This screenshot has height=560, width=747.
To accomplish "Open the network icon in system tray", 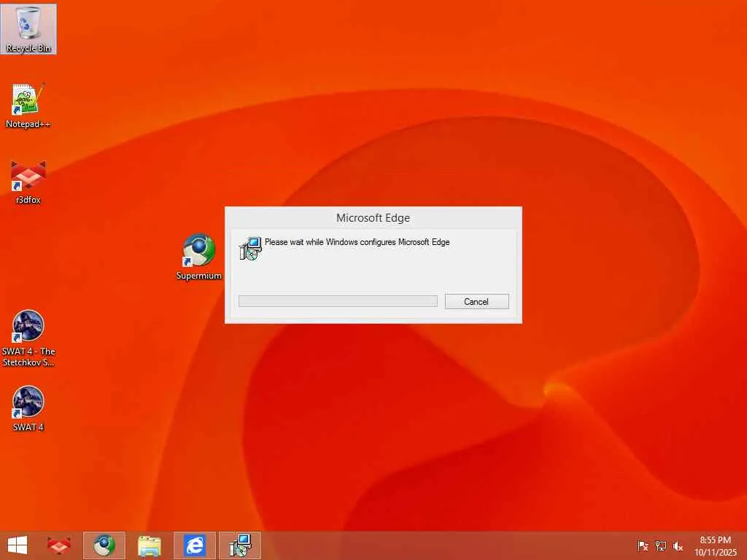I will click(660, 545).
